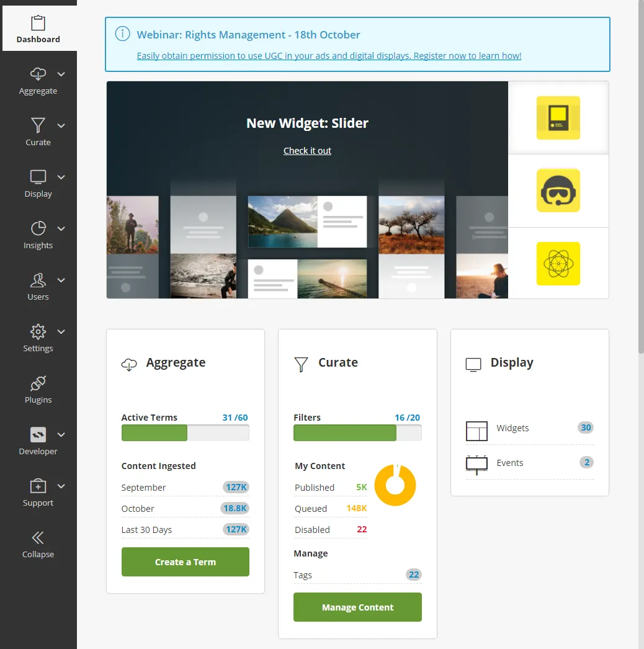Image resolution: width=644 pixels, height=649 pixels.
Task: Click the Active Terms progress bar
Action: [186, 433]
